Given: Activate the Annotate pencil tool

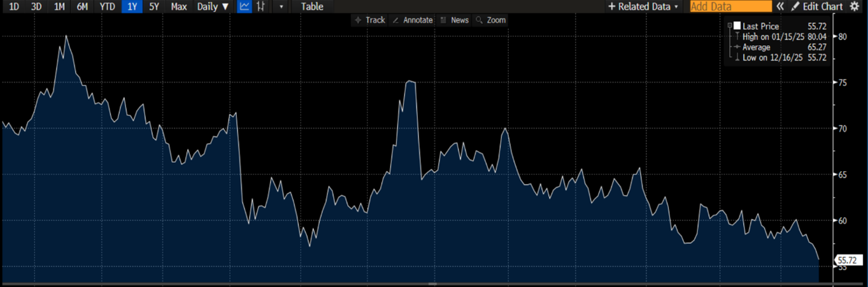Looking at the screenshot, I should coord(412,20).
